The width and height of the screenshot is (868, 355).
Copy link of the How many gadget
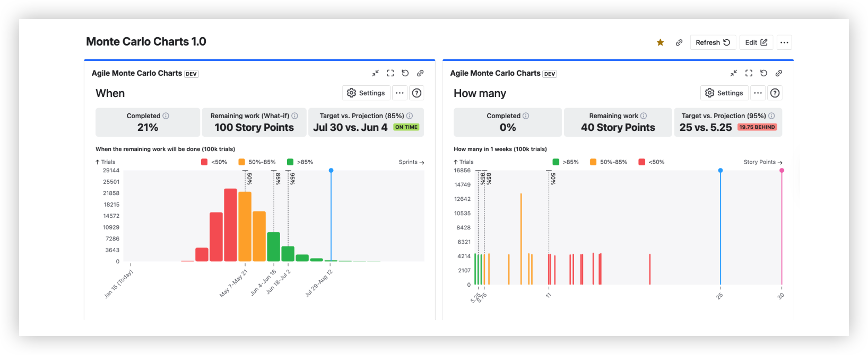pos(779,73)
